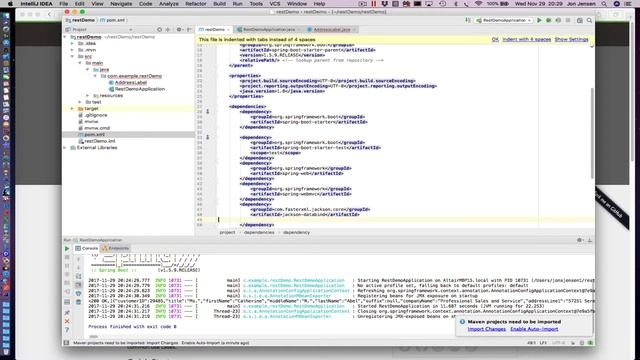This screenshot has width=640, height=360.
Task: Click hide Run panel icon at right
Action: pos(589,240)
